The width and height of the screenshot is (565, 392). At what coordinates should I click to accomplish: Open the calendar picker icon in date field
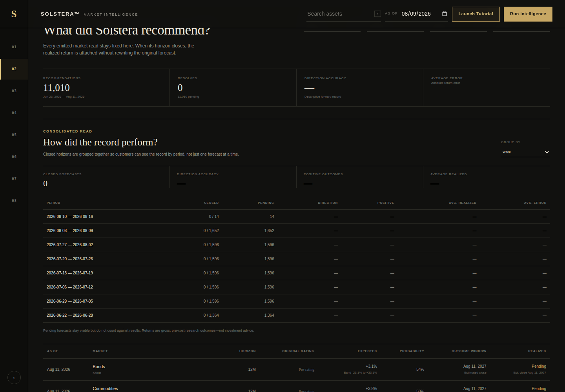click(445, 14)
